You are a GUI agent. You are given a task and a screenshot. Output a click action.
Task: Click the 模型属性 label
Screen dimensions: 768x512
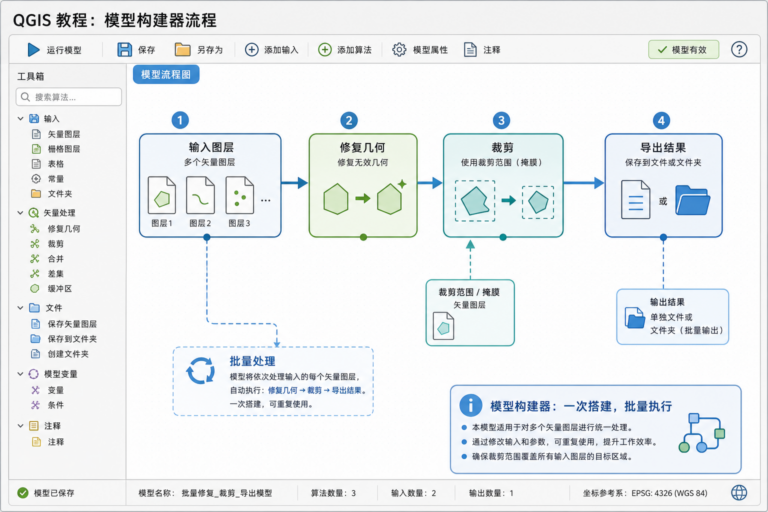(430, 50)
